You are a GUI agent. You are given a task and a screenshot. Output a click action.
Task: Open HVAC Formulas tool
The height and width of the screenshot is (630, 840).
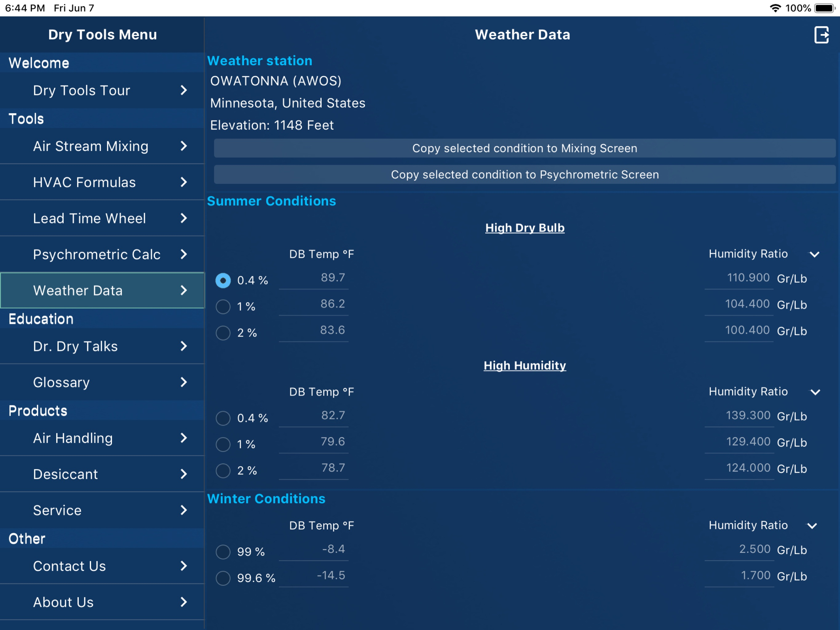tap(102, 182)
